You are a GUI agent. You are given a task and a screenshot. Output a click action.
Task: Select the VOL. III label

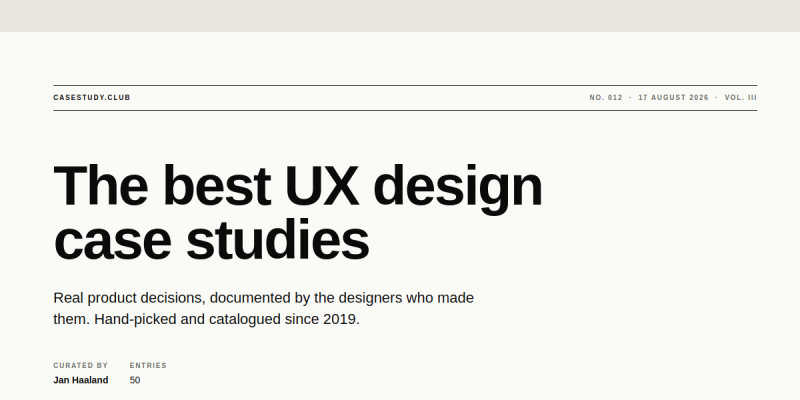click(741, 97)
